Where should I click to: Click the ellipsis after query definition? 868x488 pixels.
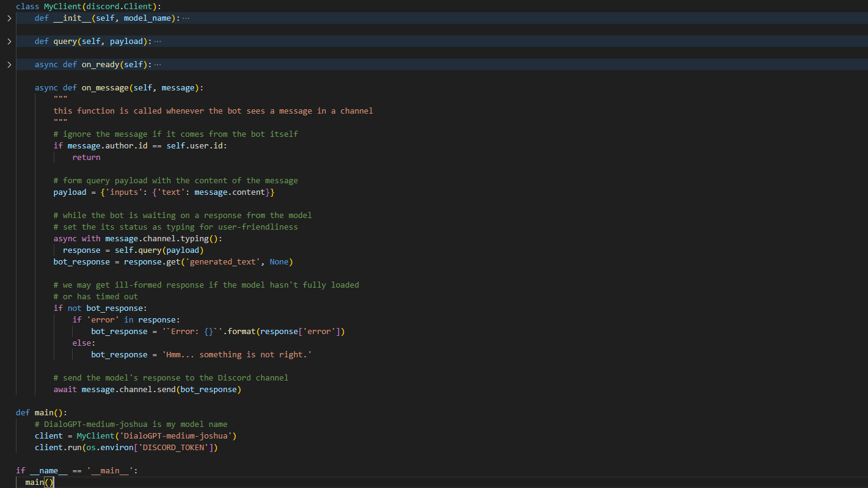[x=158, y=42]
